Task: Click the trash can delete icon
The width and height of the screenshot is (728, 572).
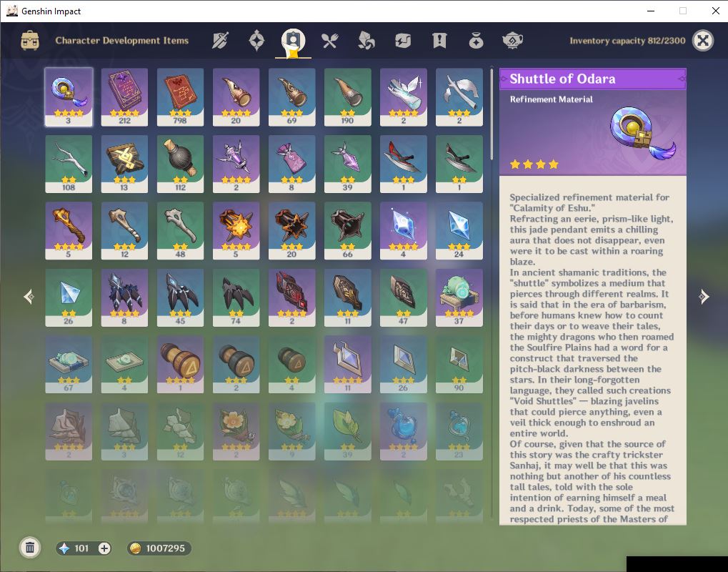Action: (30, 548)
